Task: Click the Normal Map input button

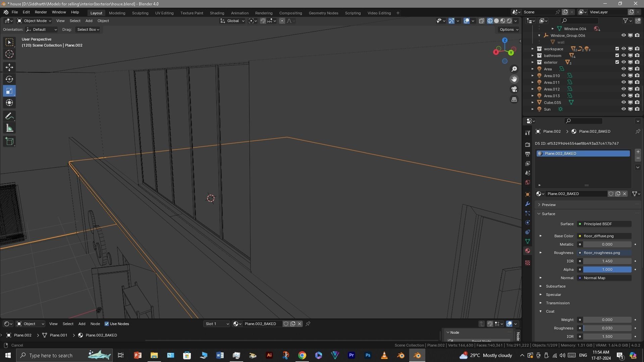Action: click(x=604, y=278)
